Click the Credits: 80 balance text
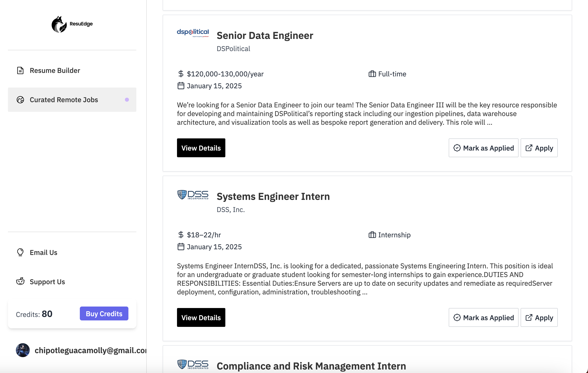 pos(34,314)
